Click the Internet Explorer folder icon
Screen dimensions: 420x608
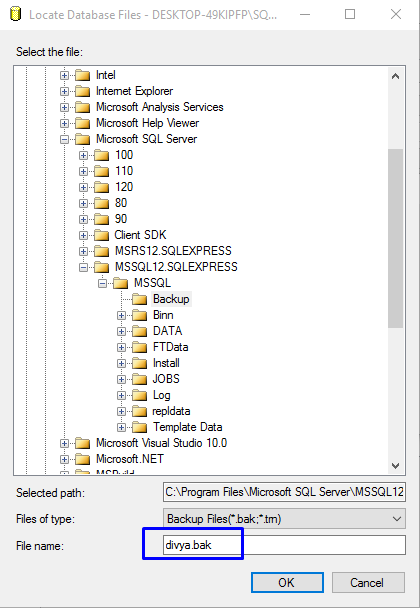[82, 91]
